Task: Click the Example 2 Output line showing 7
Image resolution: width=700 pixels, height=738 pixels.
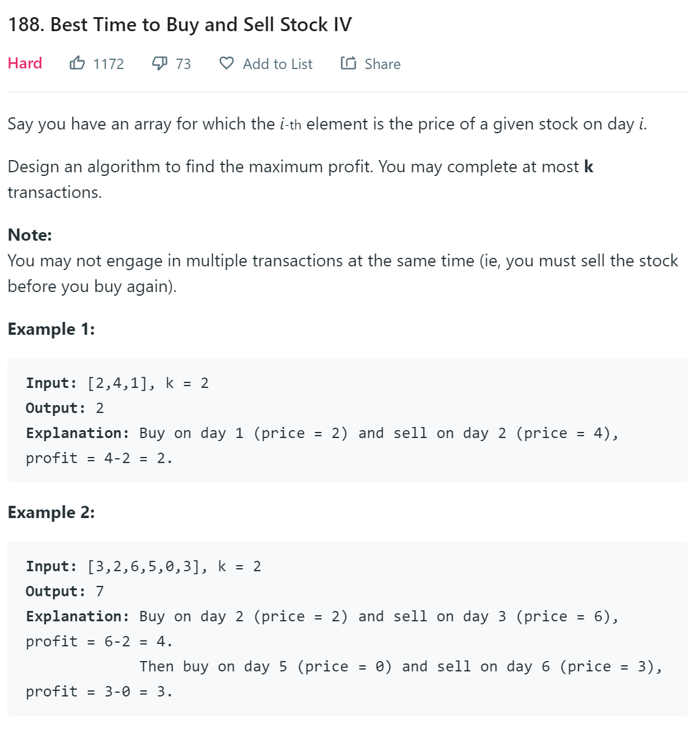Action: [x=65, y=591]
